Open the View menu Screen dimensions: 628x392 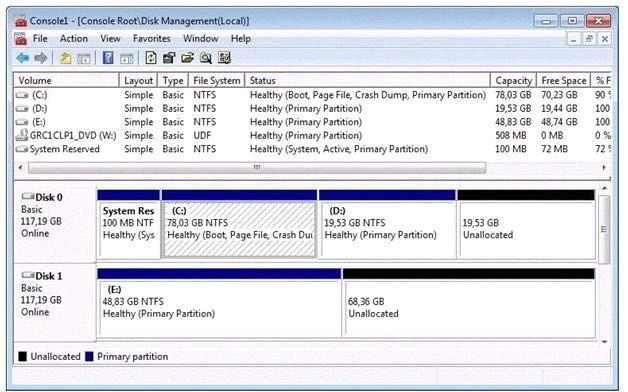point(111,39)
